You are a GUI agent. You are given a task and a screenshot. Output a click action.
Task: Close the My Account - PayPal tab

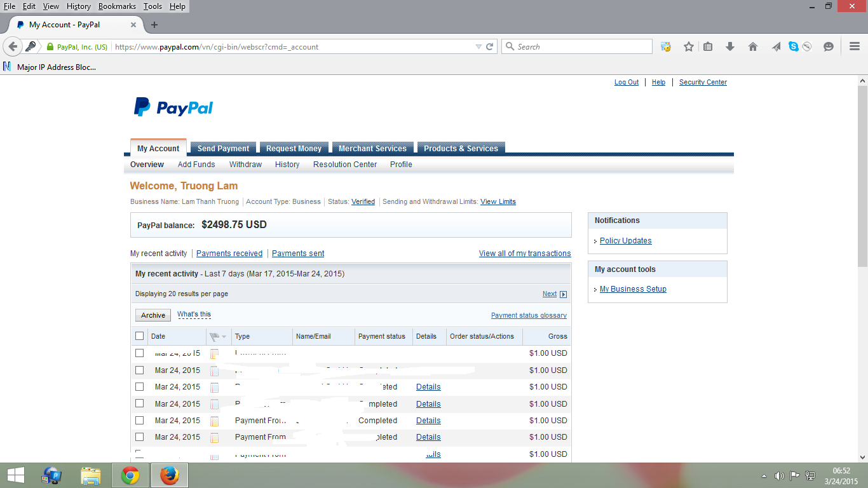point(133,25)
